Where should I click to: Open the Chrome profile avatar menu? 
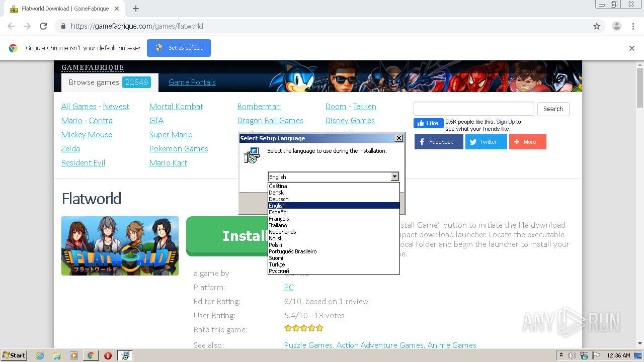coord(616,26)
